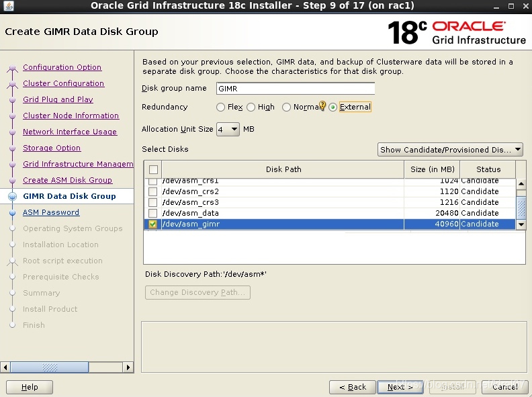Check the /dev/asm_crs2 disk checkbox
Image resolution: width=532 pixels, height=397 pixels.
(152, 191)
